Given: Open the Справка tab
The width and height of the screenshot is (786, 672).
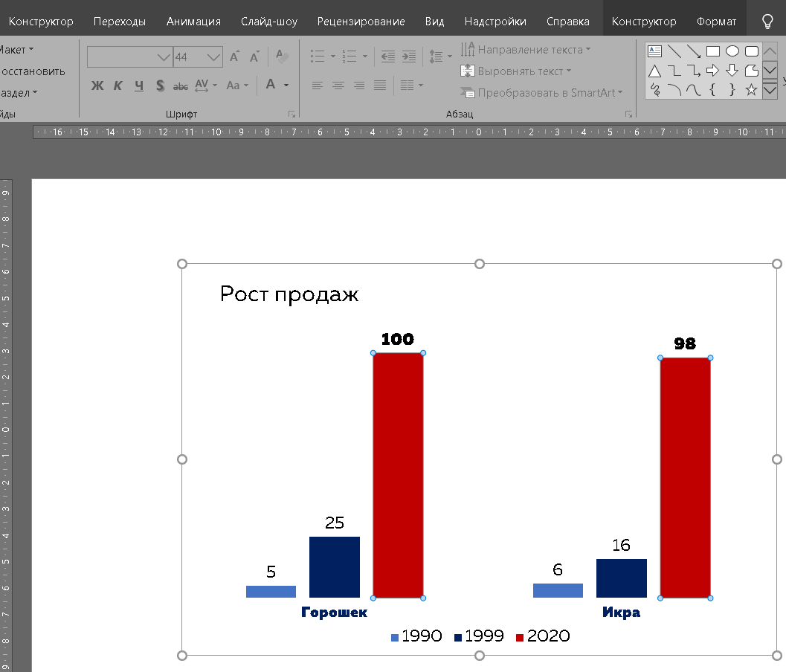Looking at the screenshot, I should (568, 22).
